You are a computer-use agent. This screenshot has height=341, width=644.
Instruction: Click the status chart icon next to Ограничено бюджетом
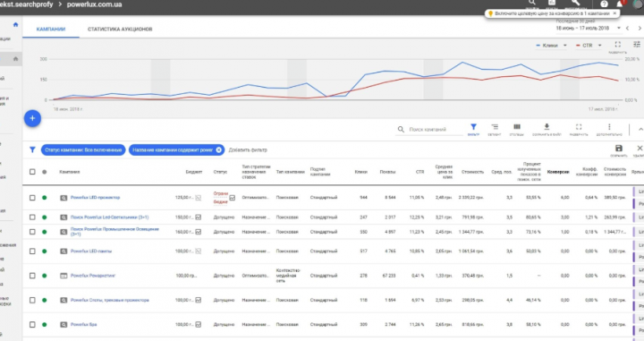[232, 198]
